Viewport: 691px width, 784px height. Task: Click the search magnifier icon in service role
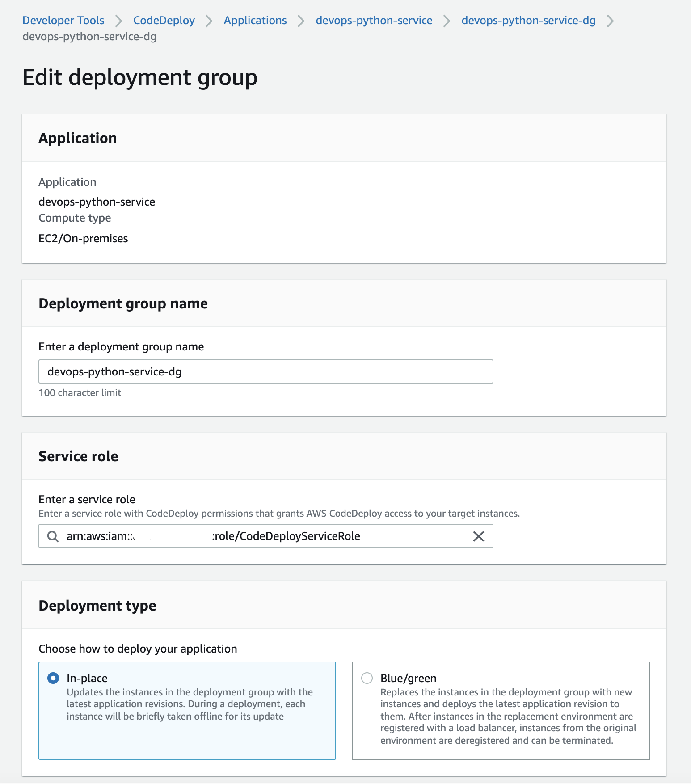[53, 536]
